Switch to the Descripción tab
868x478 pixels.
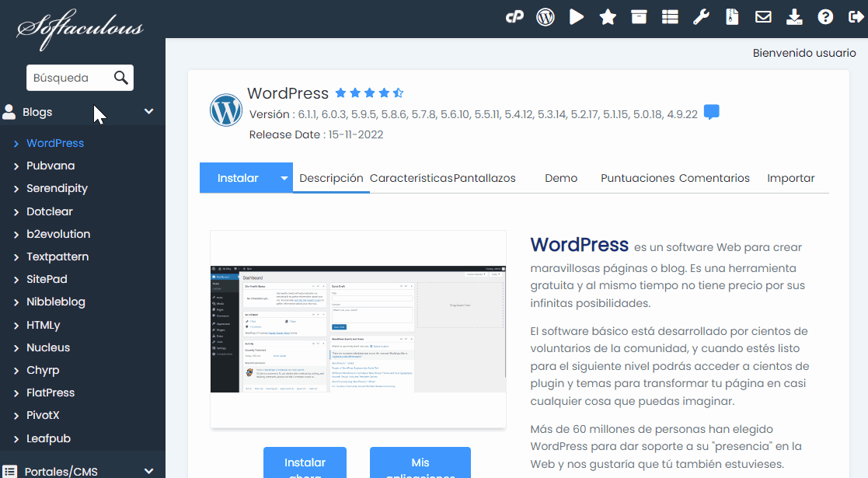331,178
